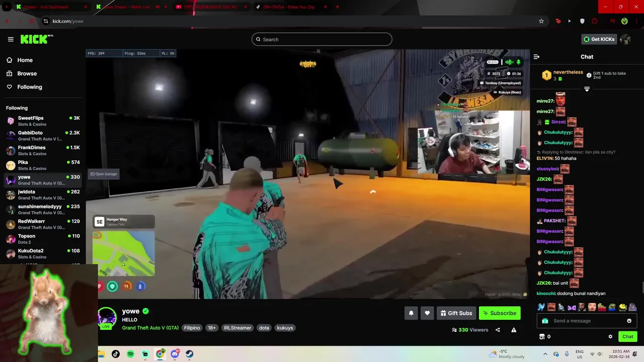Click the IRLStreamer tag
This screenshot has height=362, width=644.
(x=237, y=328)
